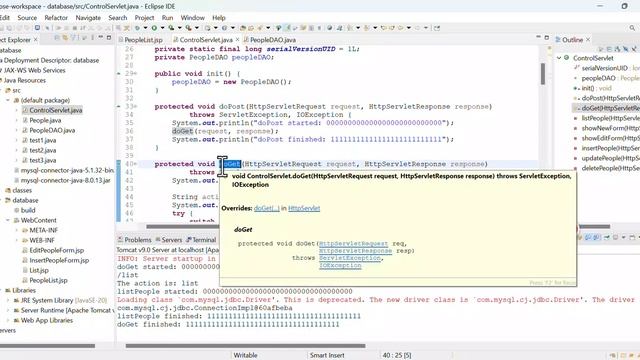This screenshot has width=640, height=360.
Task: Minimize the Project Explorer panel
Action: [x=101, y=38]
